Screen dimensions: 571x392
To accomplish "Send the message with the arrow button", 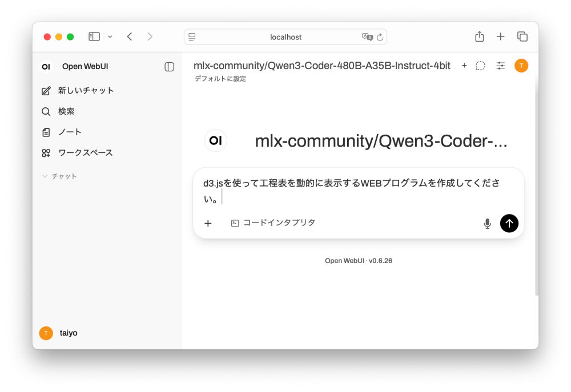I will tap(509, 223).
